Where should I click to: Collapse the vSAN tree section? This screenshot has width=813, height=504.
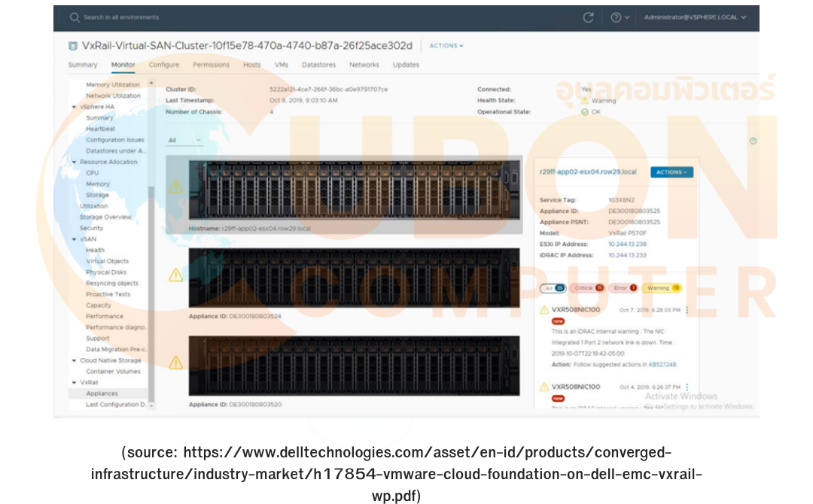pos(75,239)
